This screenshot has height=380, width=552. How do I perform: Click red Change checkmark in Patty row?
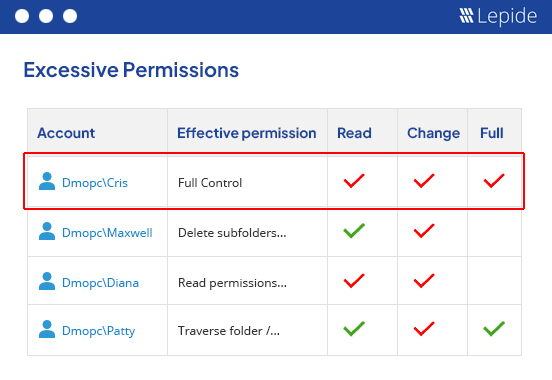[424, 329]
